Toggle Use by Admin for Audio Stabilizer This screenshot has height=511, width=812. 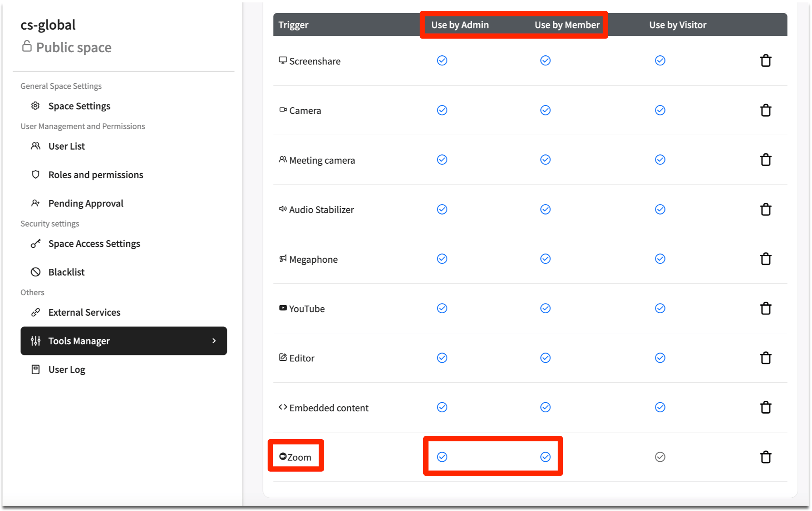[442, 209]
